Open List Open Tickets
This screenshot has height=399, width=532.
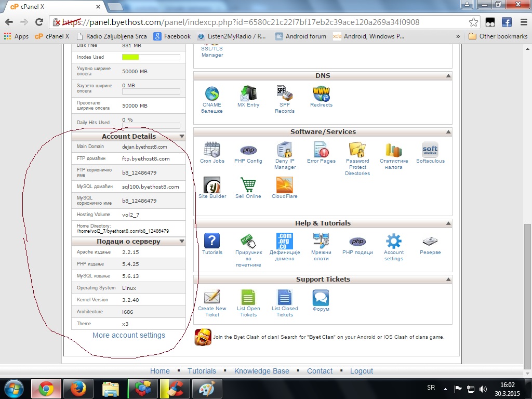tap(248, 297)
